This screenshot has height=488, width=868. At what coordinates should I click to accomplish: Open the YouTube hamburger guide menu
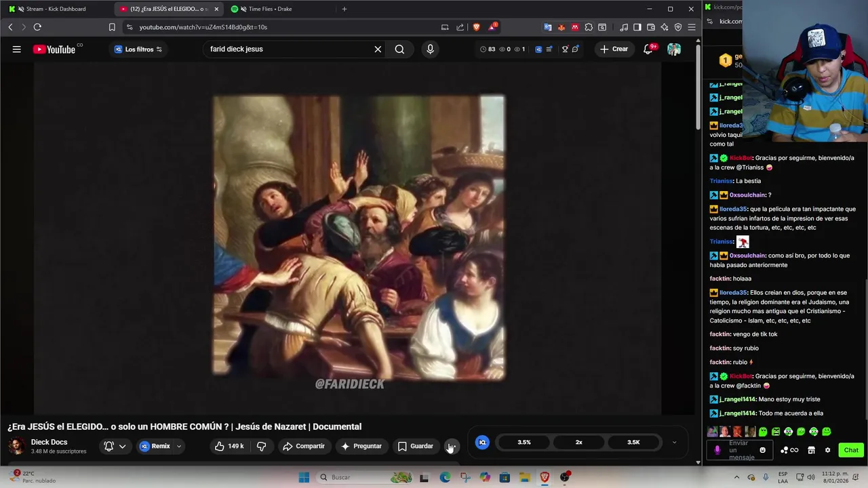(x=16, y=49)
